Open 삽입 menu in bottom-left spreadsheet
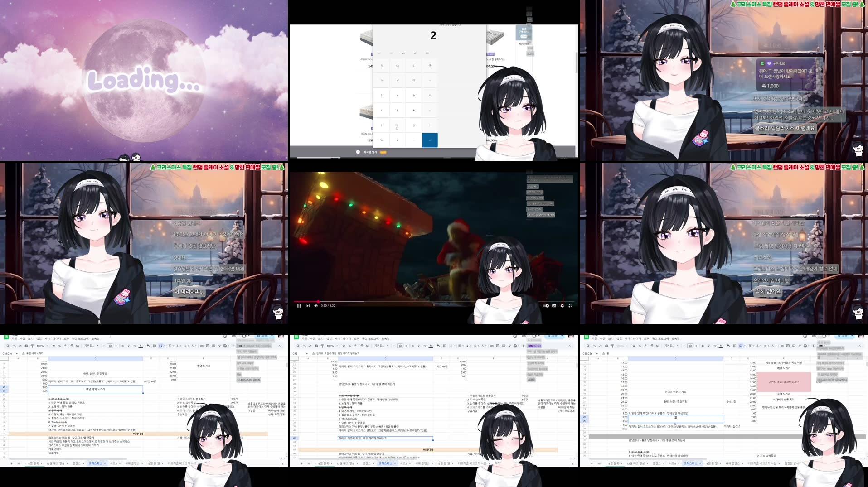The width and height of the screenshot is (868, 487). click(39, 338)
